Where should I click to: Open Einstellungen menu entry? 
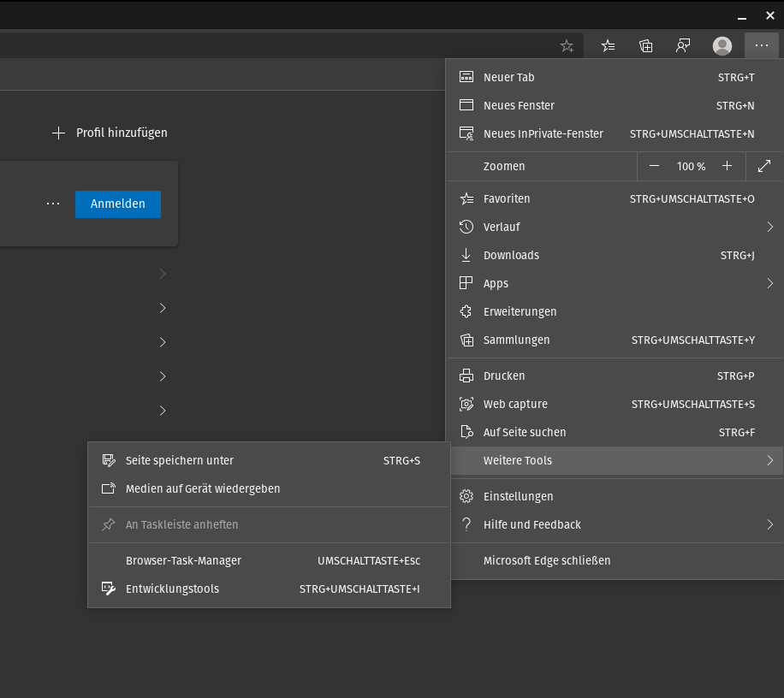pos(615,496)
